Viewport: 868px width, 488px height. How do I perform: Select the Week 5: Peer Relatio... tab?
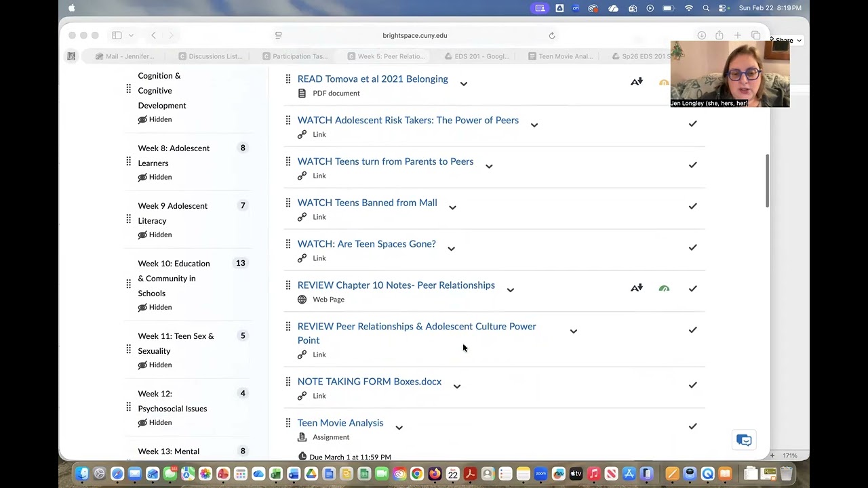pos(385,56)
